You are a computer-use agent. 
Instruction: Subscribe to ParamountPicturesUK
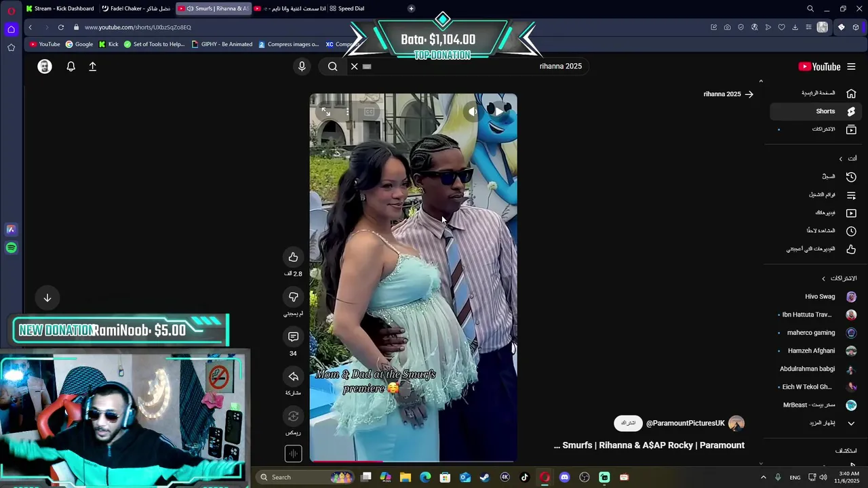coord(628,423)
